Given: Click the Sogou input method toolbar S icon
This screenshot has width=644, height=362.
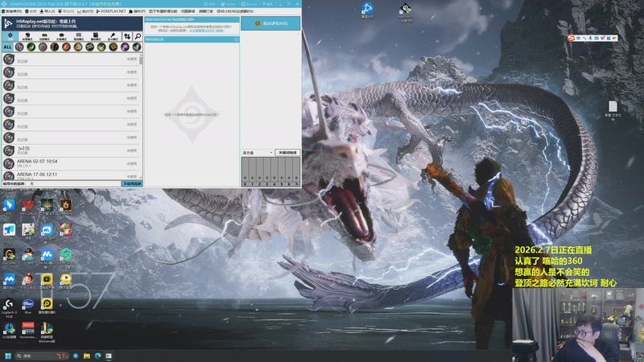Looking at the screenshot, I should [x=571, y=38].
